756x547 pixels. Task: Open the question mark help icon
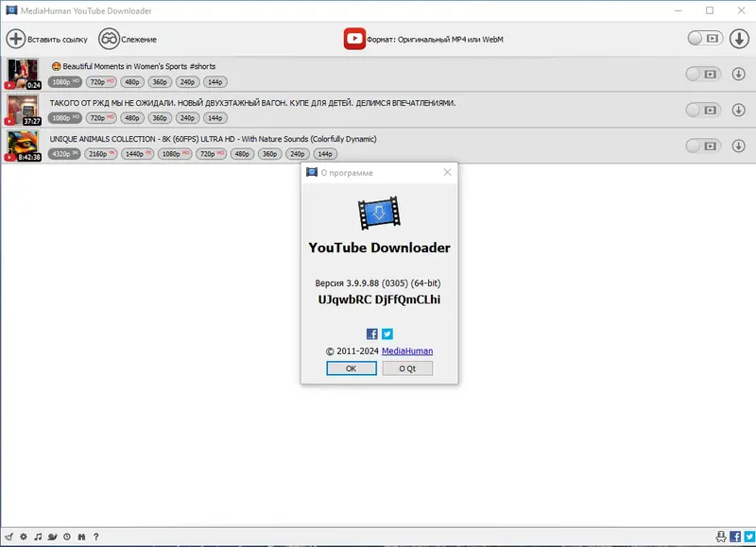pos(96,537)
